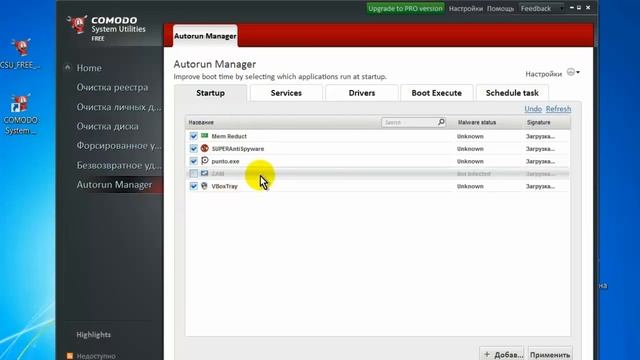Image resolution: width=640 pixels, height=360 pixels.
Task: Click Unknown status for VBoxTray
Action: pyautogui.click(x=470, y=186)
